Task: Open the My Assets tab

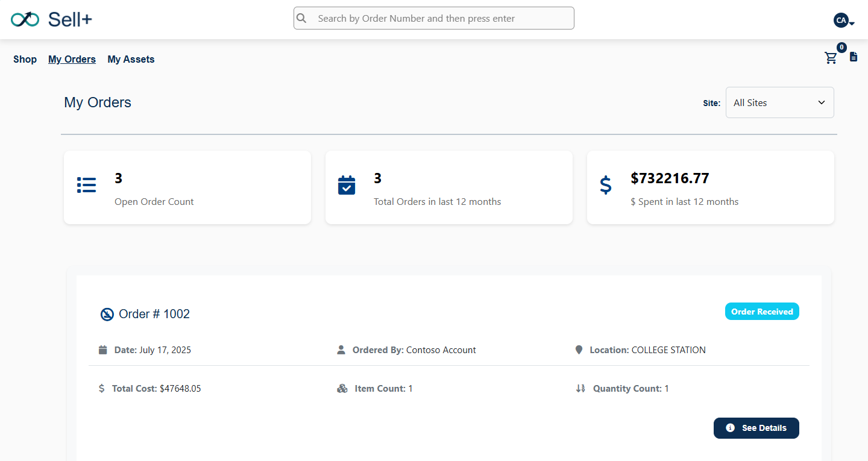Action: [131, 59]
